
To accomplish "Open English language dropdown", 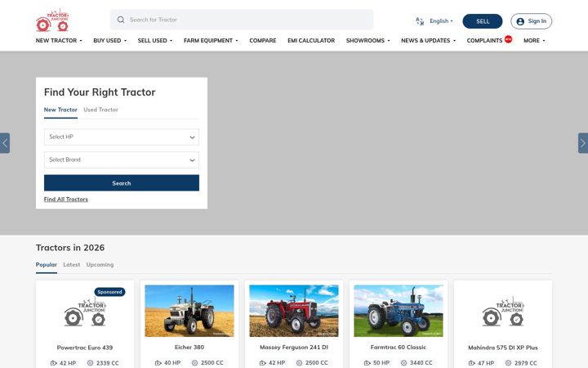I will tap(441, 21).
